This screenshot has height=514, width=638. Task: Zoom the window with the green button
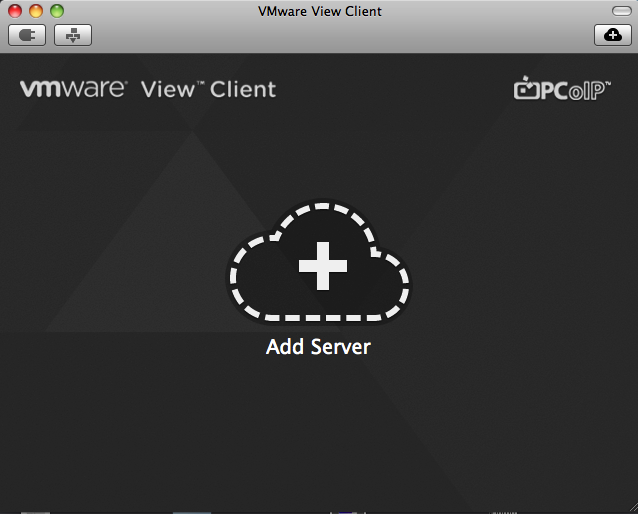tap(57, 11)
